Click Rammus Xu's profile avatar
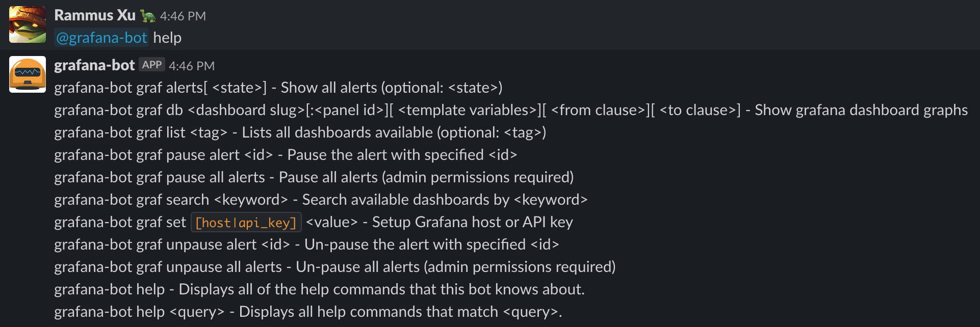This screenshot has height=327, width=980. (28, 24)
